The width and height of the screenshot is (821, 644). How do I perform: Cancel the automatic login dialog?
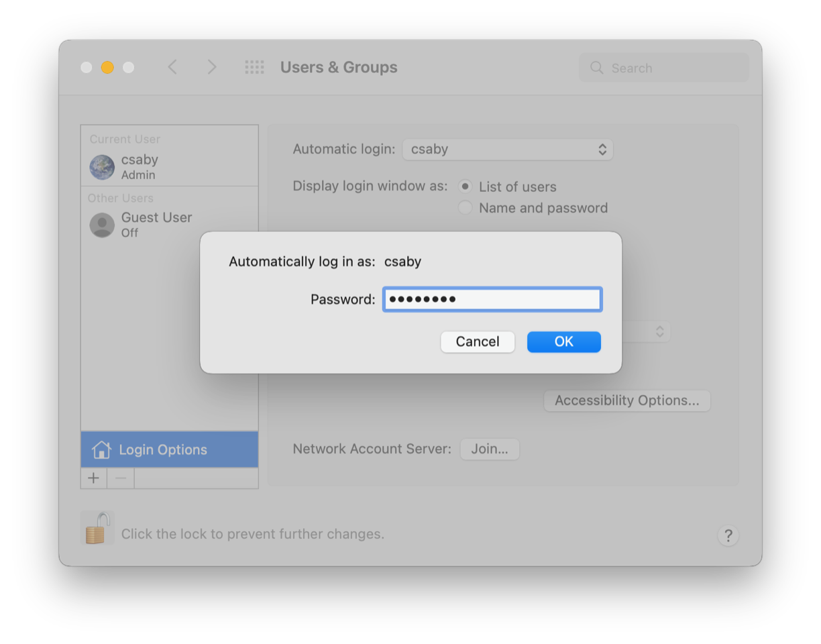[x=478, y=341]
